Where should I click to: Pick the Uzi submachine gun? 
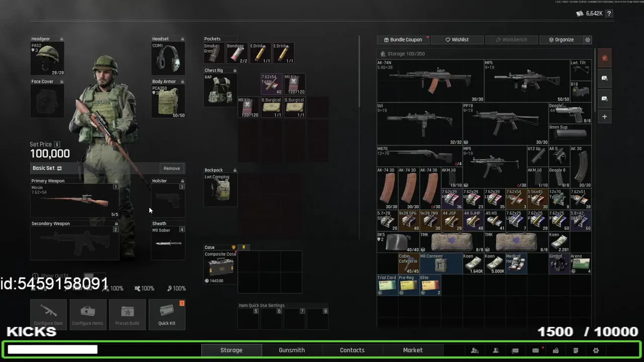[419, 124]
